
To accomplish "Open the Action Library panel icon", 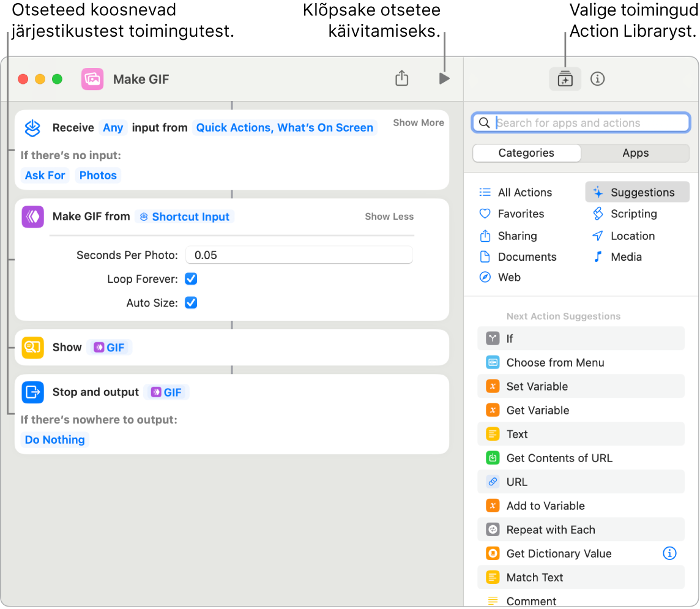I will pyautogui.click(x=565, y=79).
